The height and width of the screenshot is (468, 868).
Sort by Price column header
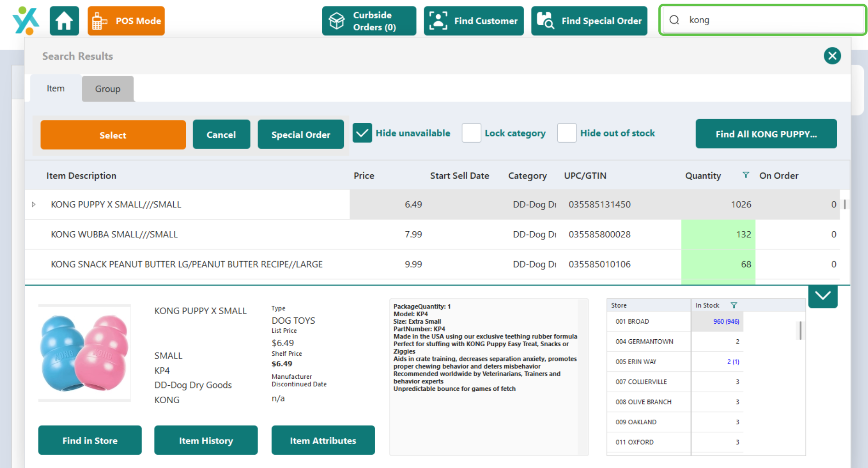pos(364,176)
